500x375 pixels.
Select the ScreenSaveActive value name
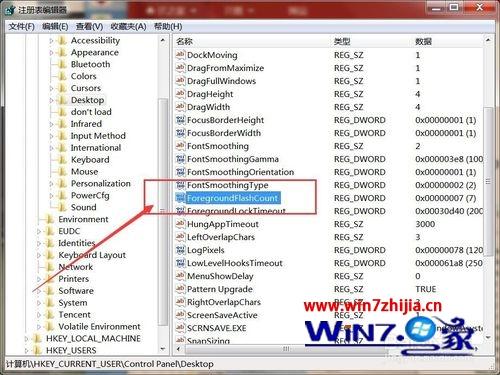coord(222,315)
